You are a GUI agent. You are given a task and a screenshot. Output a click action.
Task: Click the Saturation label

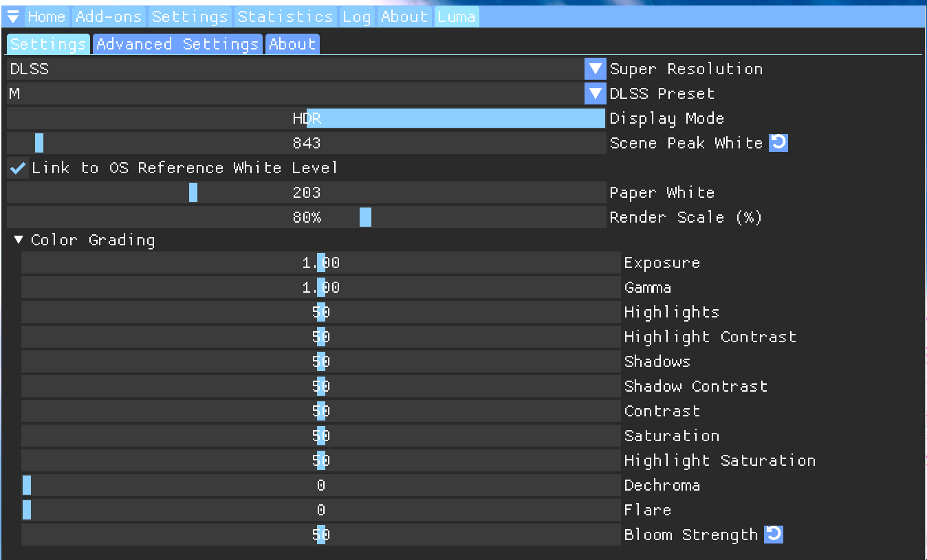point(672,436)
